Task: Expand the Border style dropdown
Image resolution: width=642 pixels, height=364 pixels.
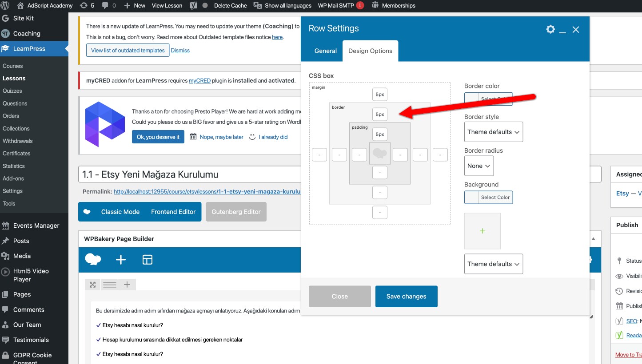Action: click(493, 132)
